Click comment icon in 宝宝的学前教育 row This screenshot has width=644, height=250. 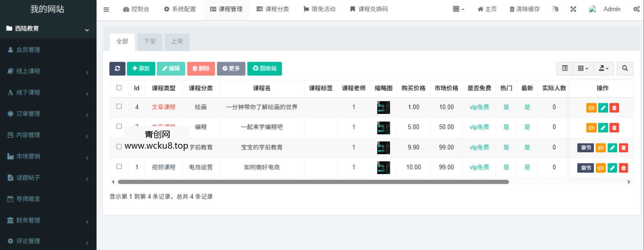pyautogui.click(x=601, y=148)
